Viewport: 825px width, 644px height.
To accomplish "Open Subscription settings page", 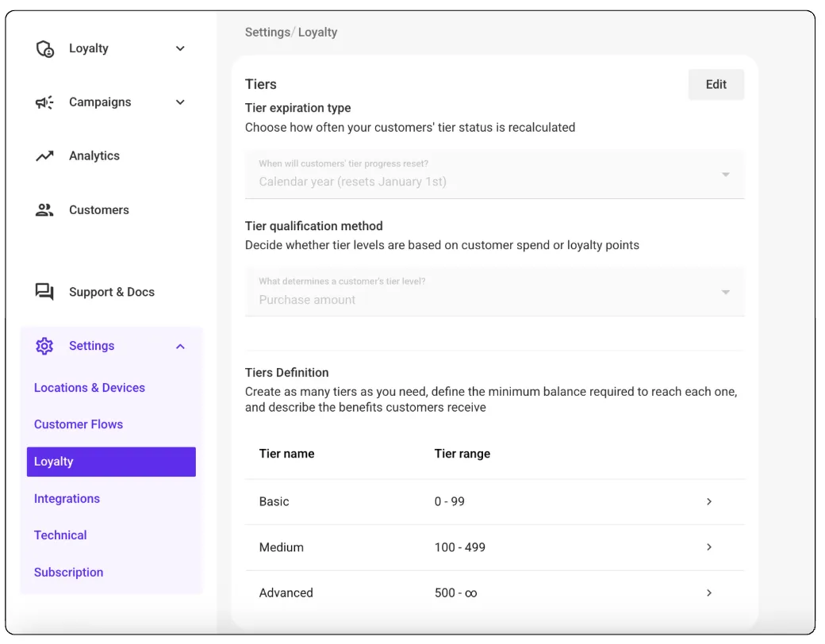I will point(68,573).
